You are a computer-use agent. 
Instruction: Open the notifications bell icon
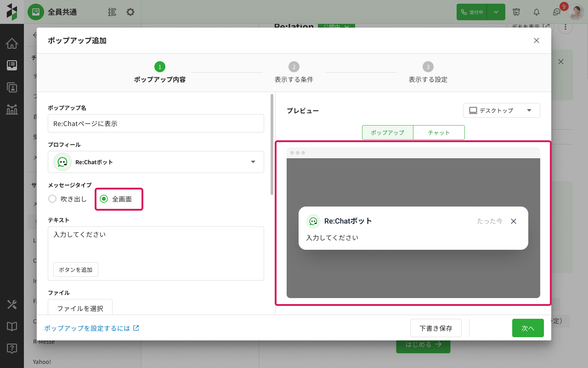coord(536,12)
